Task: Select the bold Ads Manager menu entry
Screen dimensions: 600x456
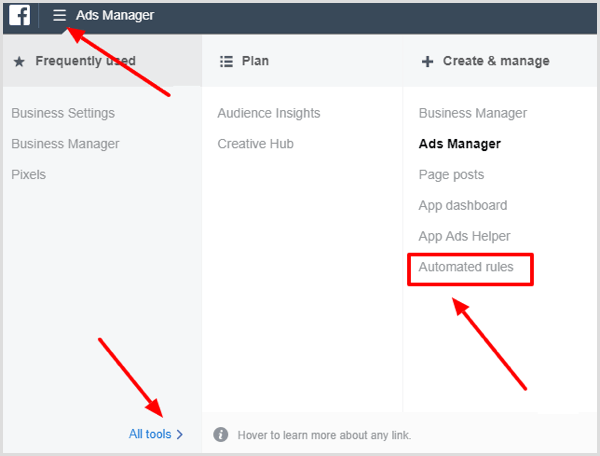Action: 460,144
